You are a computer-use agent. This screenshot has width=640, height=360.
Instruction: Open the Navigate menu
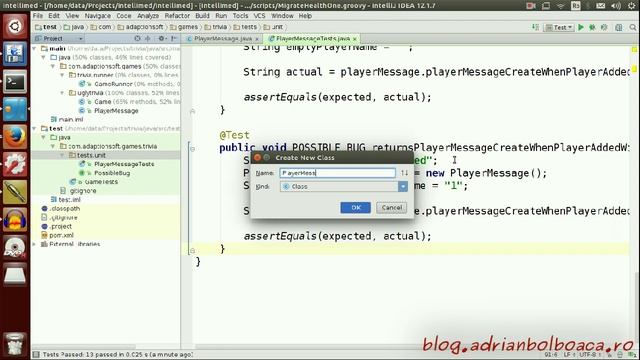[x=98, y=16]
